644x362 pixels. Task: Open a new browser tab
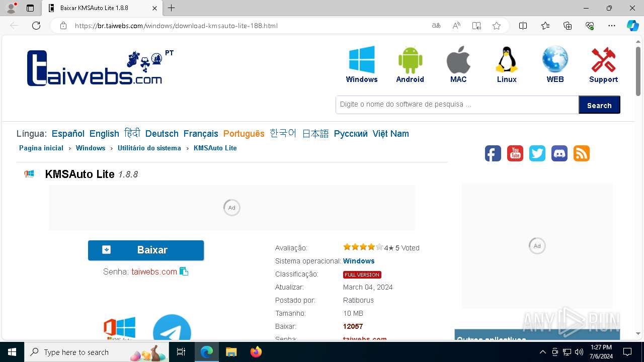pos(172,8)
